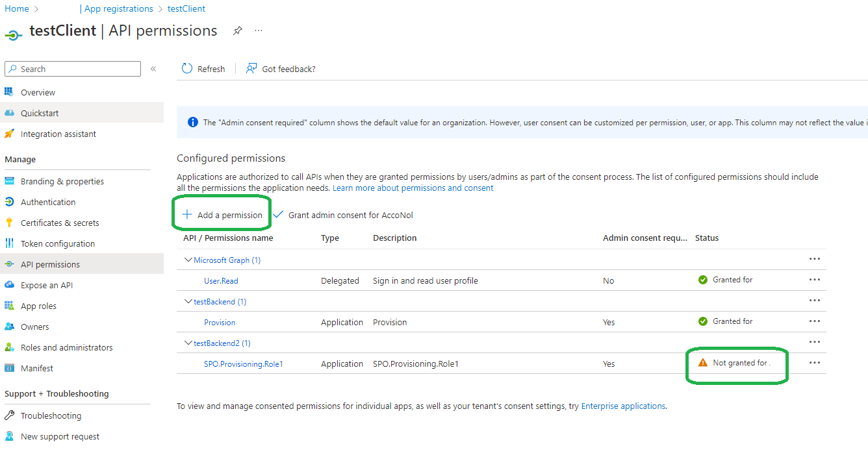Click the Integration assistant rocket icon

(9, 134)
